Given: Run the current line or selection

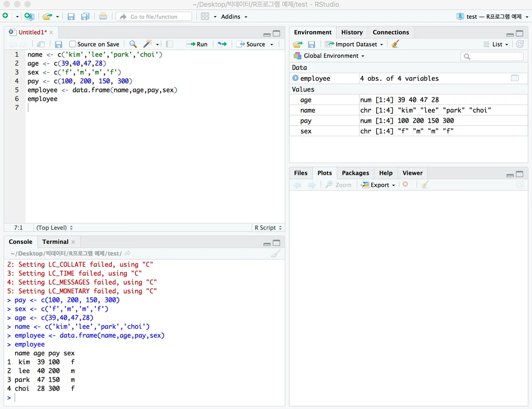Looking at the screenshot, I should pyautogui.click(x=197, y=44).
